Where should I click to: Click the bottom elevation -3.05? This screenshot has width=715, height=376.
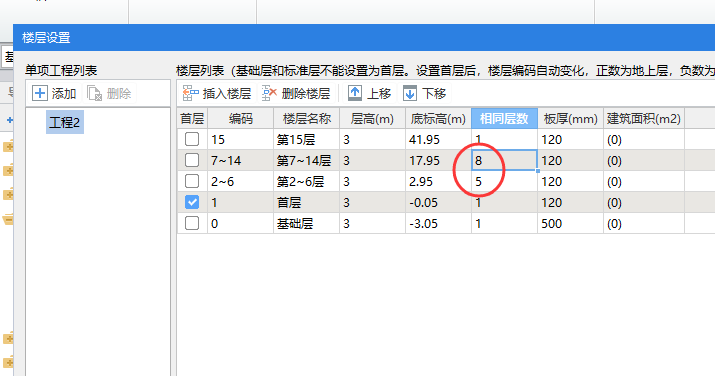(x=438, y=223)
